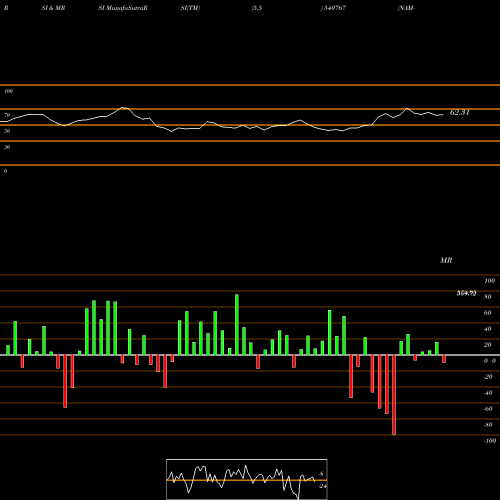Click the 'SI & MR' header text
Image resolution: width=500 pixels, height=500 pixels.
[x=53, y=8]
